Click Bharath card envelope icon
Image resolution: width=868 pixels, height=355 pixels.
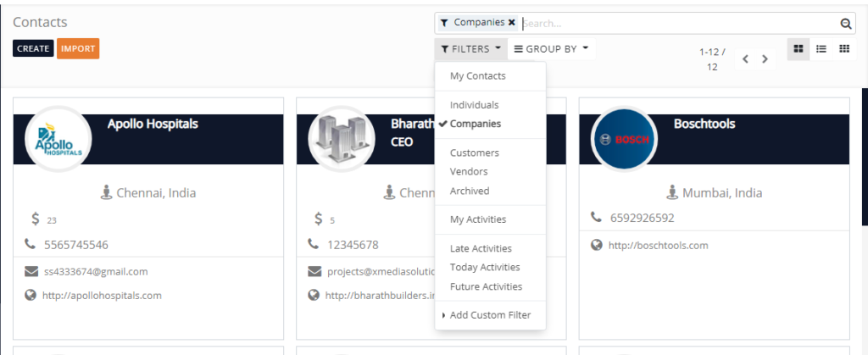click(x=314, y=271)
